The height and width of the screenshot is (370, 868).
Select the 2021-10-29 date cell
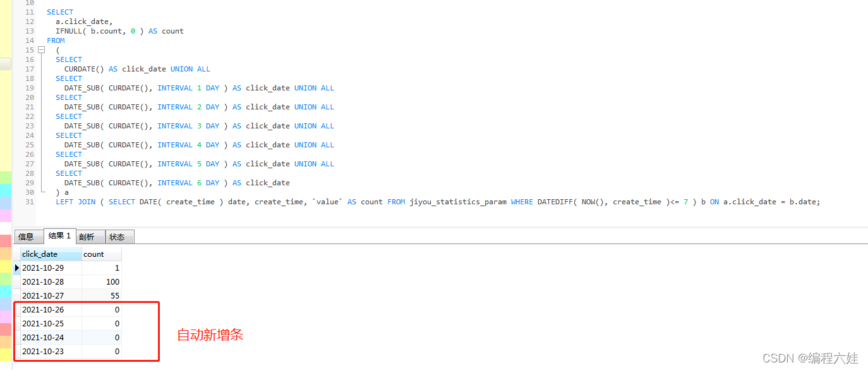click(x=51, y=268)
